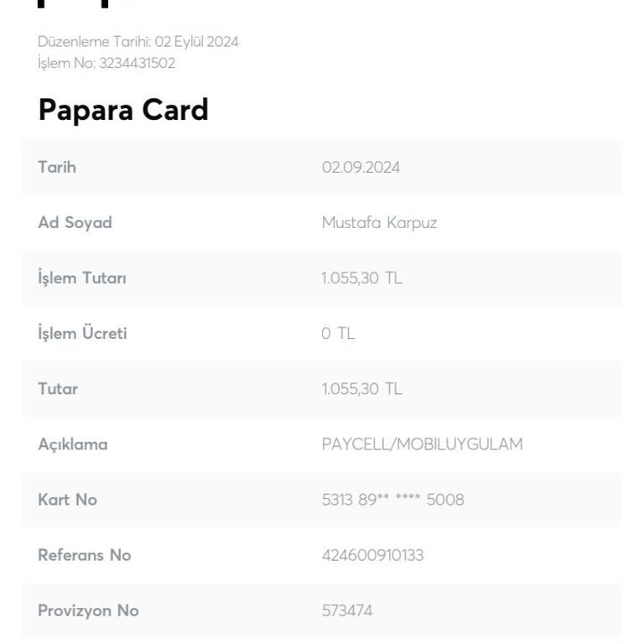The height and width of the screenshot is (644, 644).
Task: Select the Provizyon No value 573474
Action: pos(347,610)
